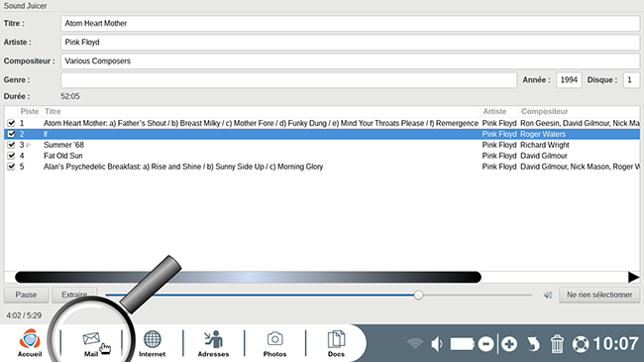
Task: Open the Docs documents icon
Action: [x=336, y=343]
